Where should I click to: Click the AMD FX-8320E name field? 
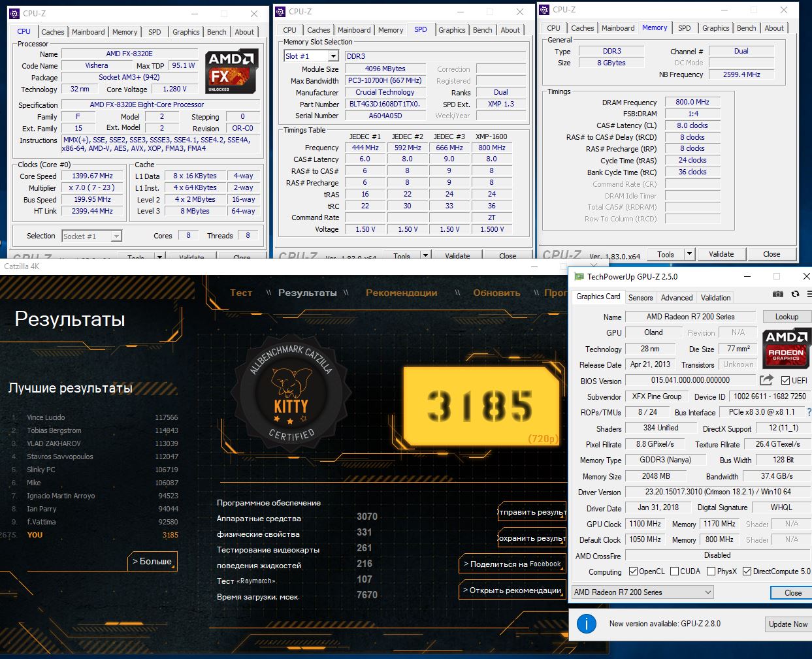tap(129, 54)
